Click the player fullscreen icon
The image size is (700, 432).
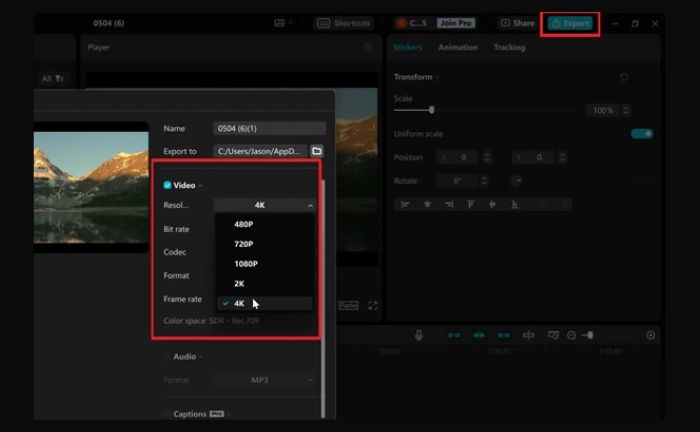coord(373,305)
